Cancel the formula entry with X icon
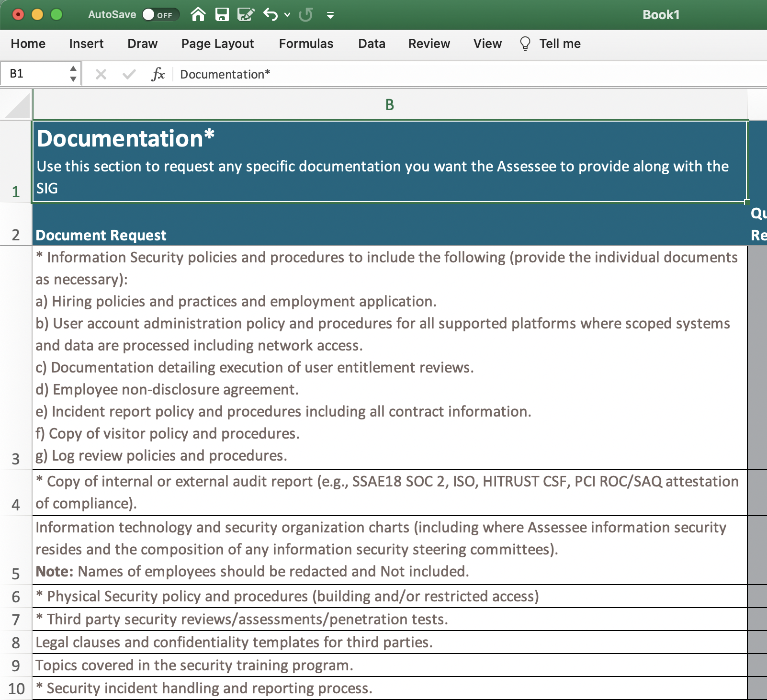Screen dimensions: 767x700 pyautogui.click(x=101, y=74)
